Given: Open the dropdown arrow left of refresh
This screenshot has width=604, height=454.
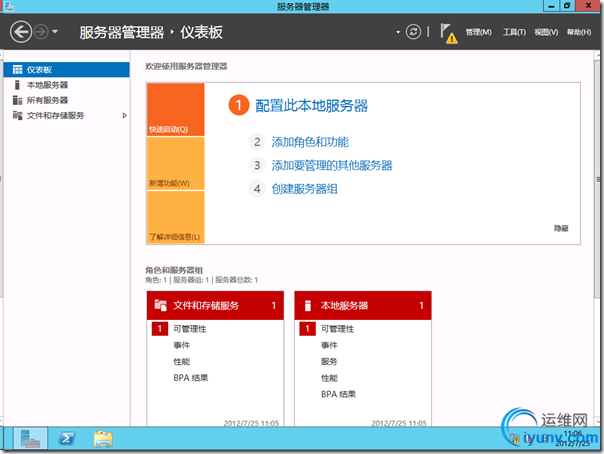Looking at the screenshot, I should point(398,32).
